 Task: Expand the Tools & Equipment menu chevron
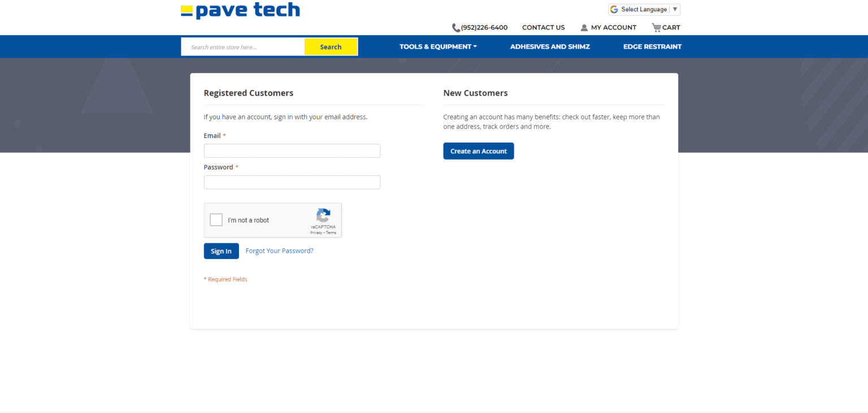[475, 46]
